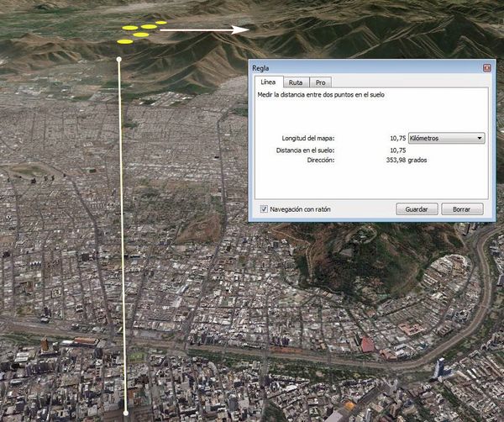Open the Kilómetros units dropdown
The image size is (504, 422).
(445, 138)
